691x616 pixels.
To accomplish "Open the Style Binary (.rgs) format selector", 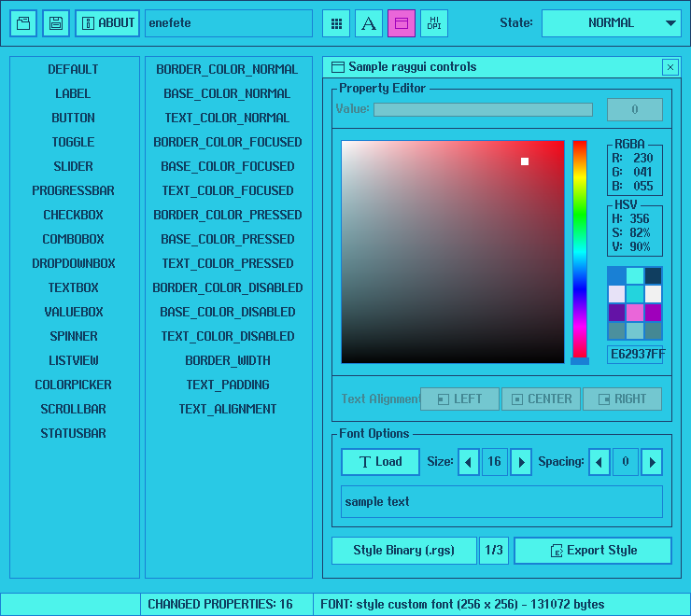I will (403, 551).
